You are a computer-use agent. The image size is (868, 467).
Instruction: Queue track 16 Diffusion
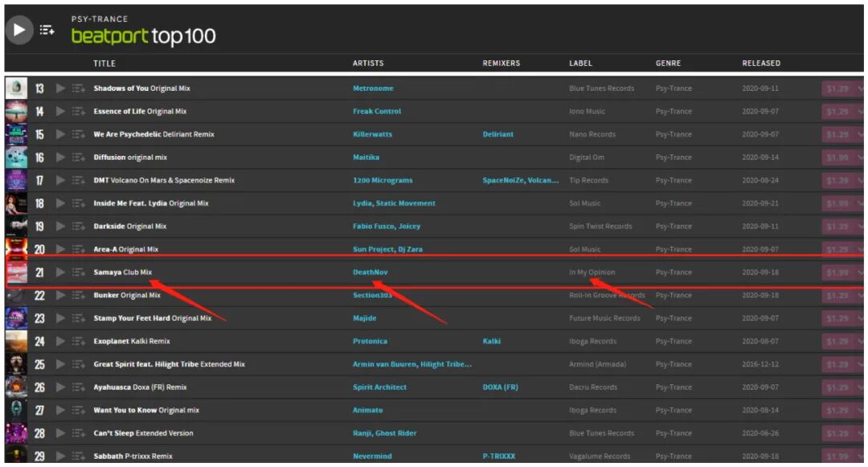[79, 158]
